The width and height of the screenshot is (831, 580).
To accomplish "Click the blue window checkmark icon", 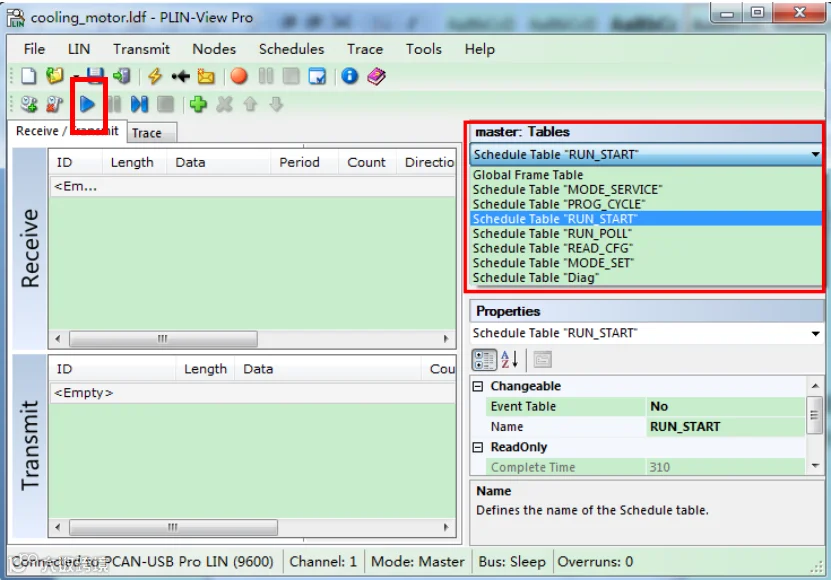I will point(317,76).
